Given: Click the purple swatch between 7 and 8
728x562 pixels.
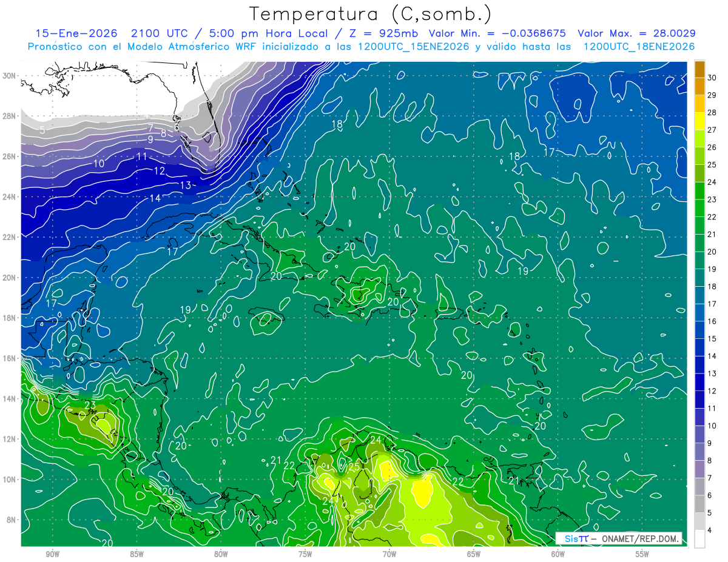Looking at the screenshot, I should (699, 469).
